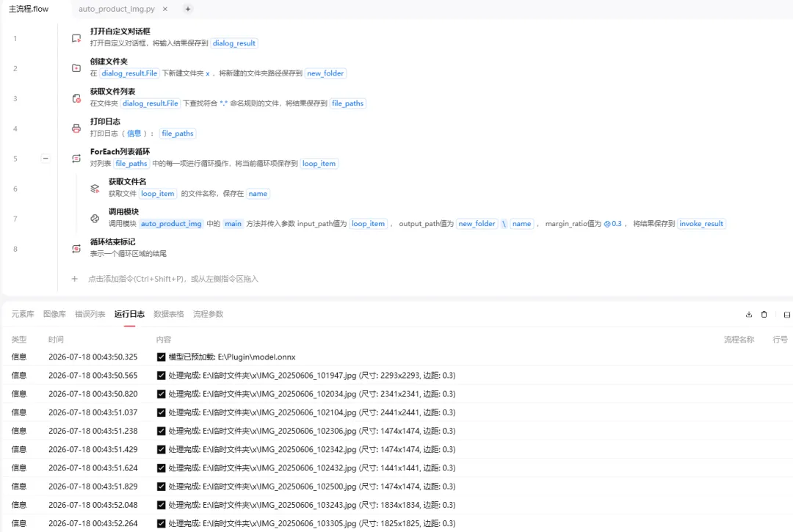Click the 行号 column header
793x532 pixels.
pyautogui.click(x=780, y=340)
